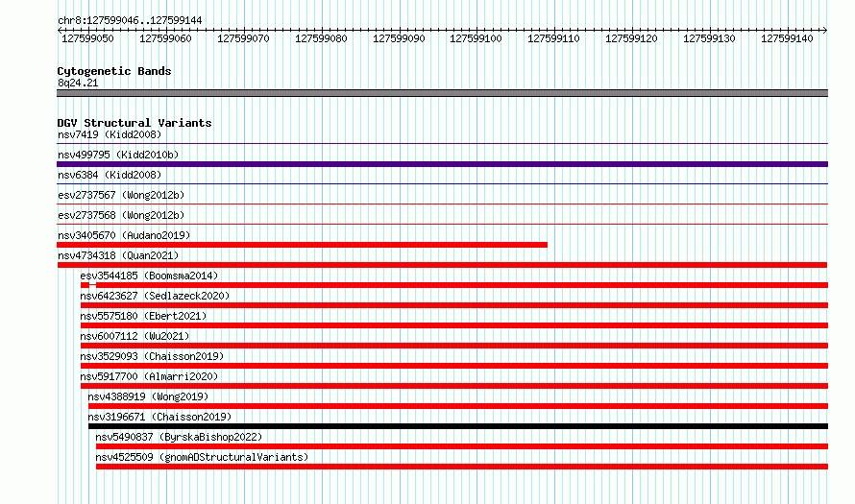Viewport: 855px width, 504px height.
Task: Open variant nsv3529093 (Chaisson2019) label
Action: pyautogui.click(x=152, y=356)
